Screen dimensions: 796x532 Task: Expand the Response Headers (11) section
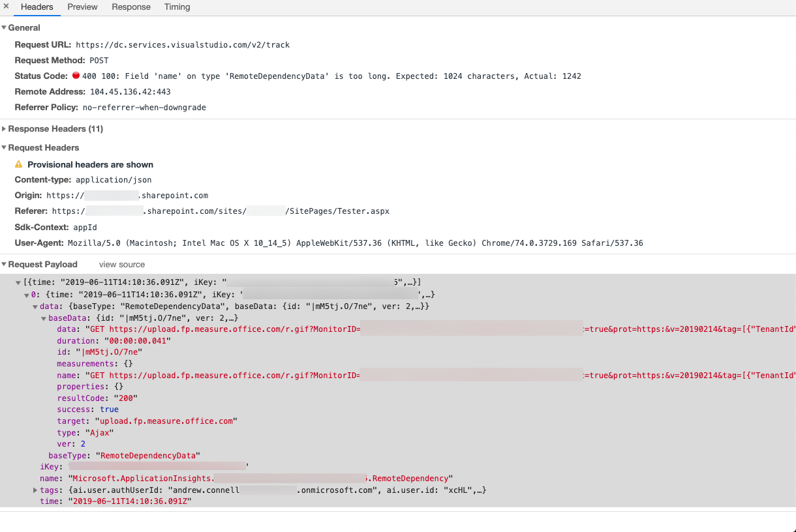click(x=4, y=129)
